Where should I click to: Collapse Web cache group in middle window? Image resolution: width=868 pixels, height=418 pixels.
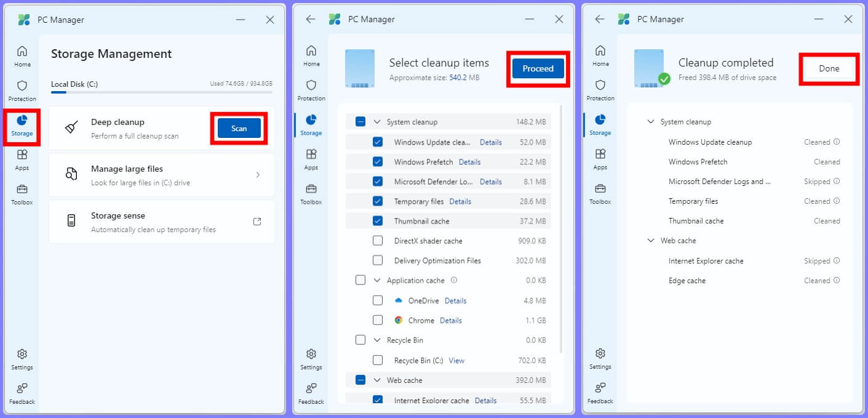(377, 380)
